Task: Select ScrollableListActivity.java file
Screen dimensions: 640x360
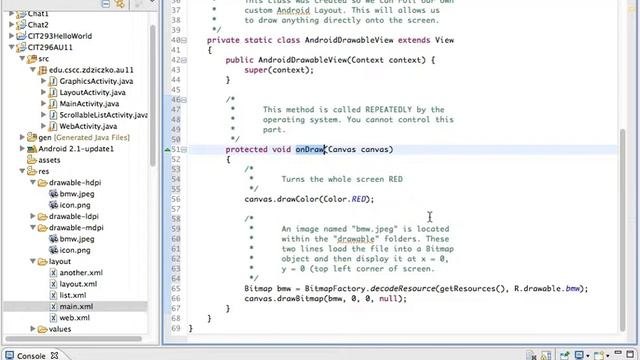Action: [104, 115]
